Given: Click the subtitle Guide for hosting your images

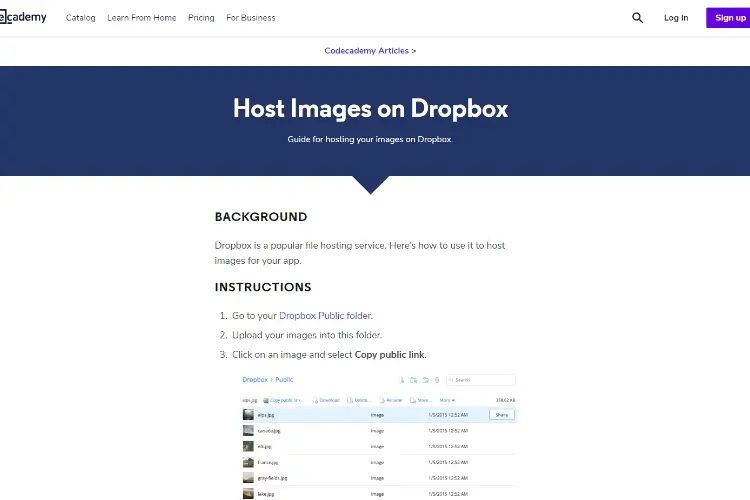Looking at the screenshot, I should coord(370,139).
